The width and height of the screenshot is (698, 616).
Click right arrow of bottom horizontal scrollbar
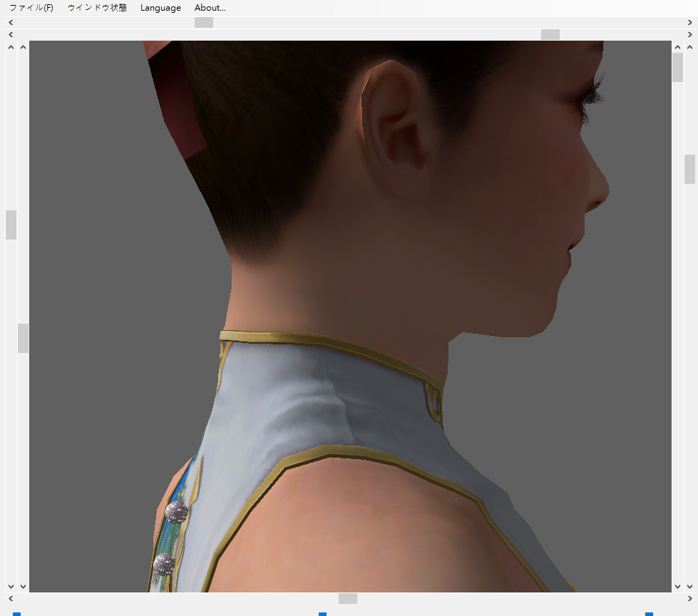pyautogui.click(x=690, y=599)
